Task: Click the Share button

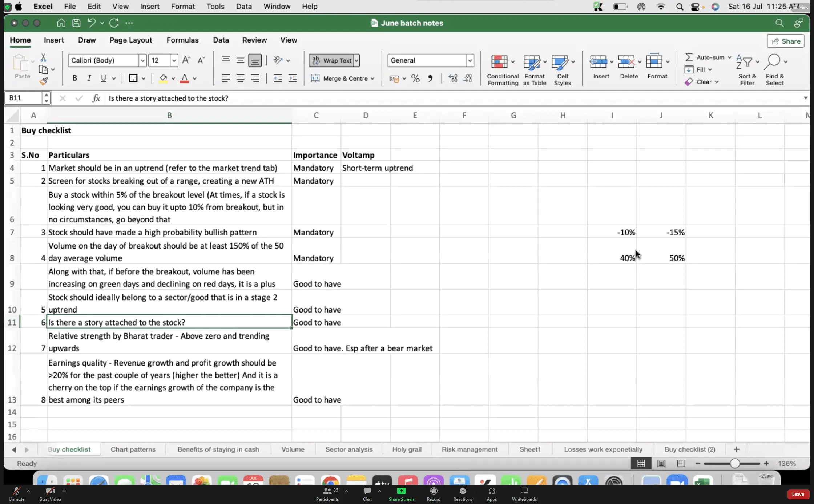Action: tap(786, 41)
